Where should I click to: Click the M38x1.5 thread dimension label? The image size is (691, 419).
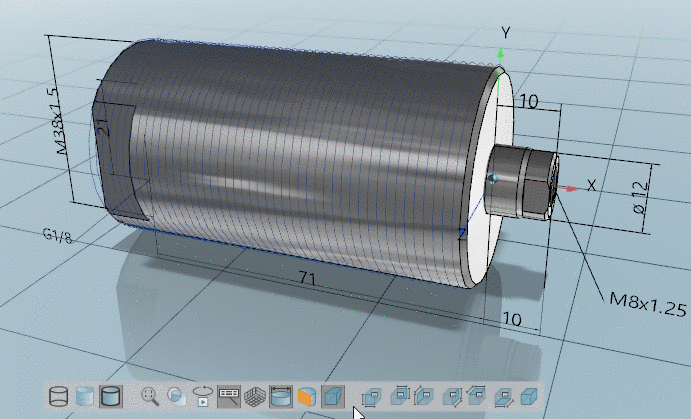coord(58,121)
